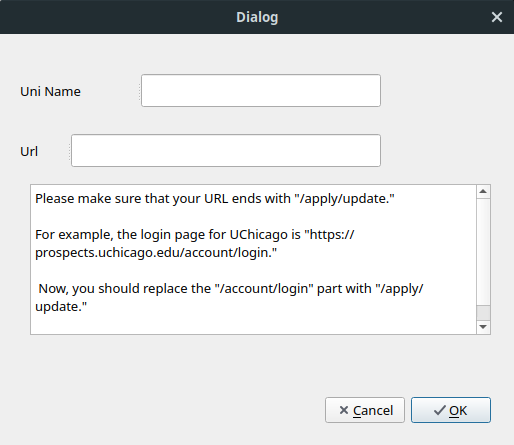Confirm the dialog with OK
This screenshot has height=445, width=514.
pos(451,410)
